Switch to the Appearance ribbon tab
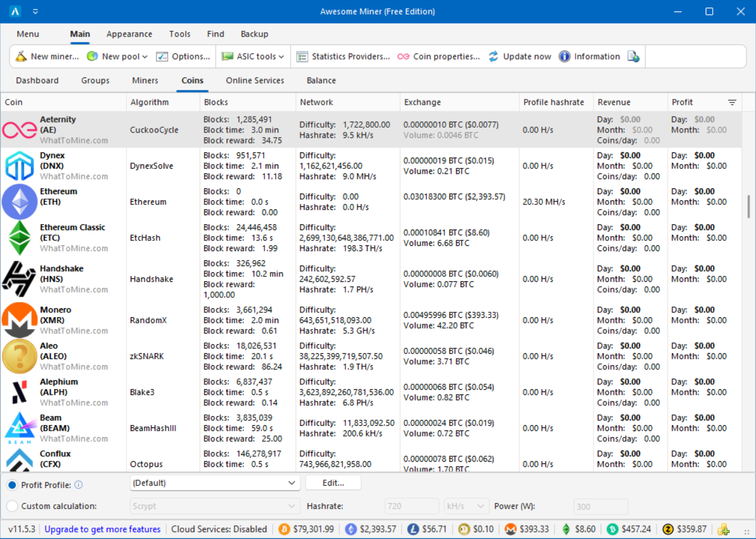The width and height of the screenshot is (756, 539). (129, 34)
